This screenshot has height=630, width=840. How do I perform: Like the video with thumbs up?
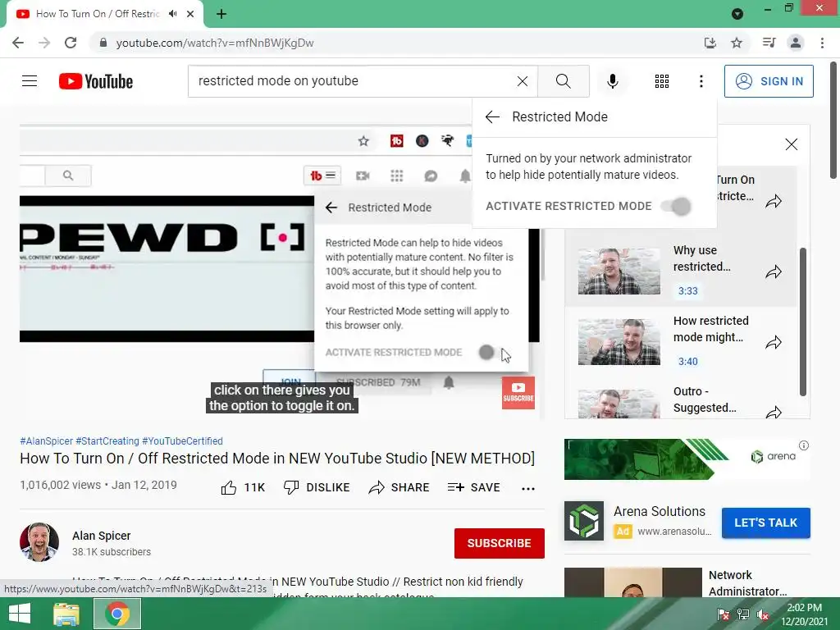point(243,487)
